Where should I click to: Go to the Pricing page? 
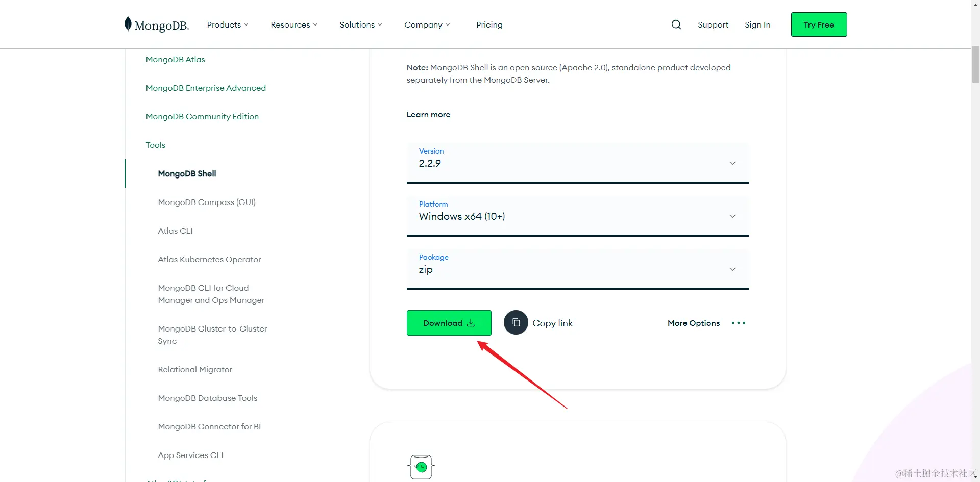coord(489,24)
